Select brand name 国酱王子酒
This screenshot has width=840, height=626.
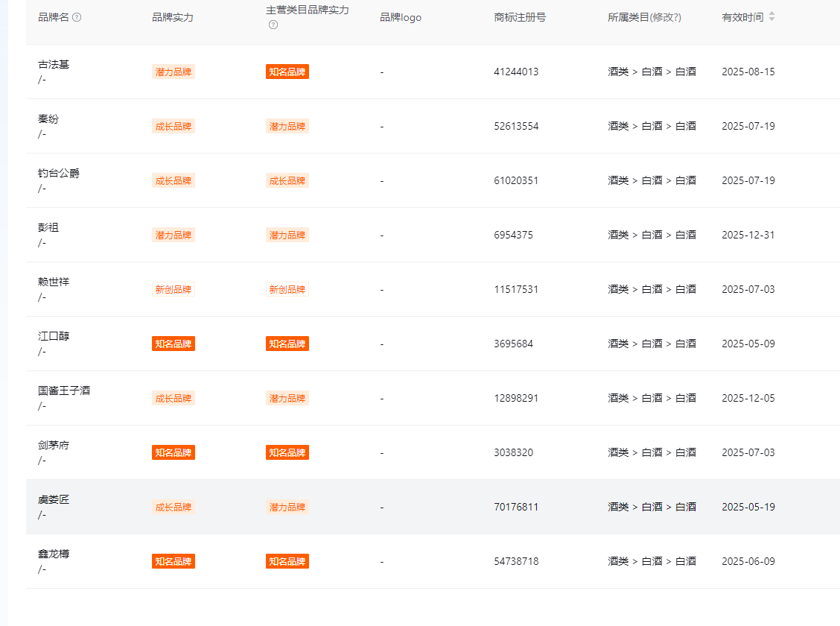64,391
